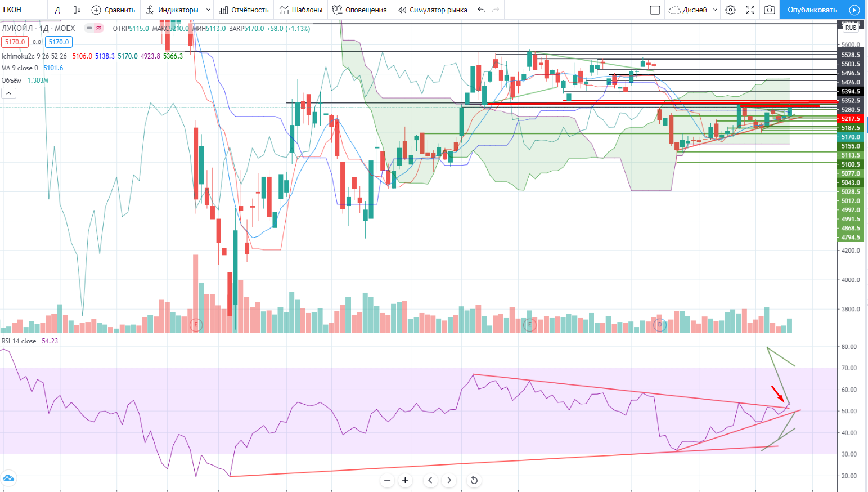Select the layout square icon

[x=655, y=10]
